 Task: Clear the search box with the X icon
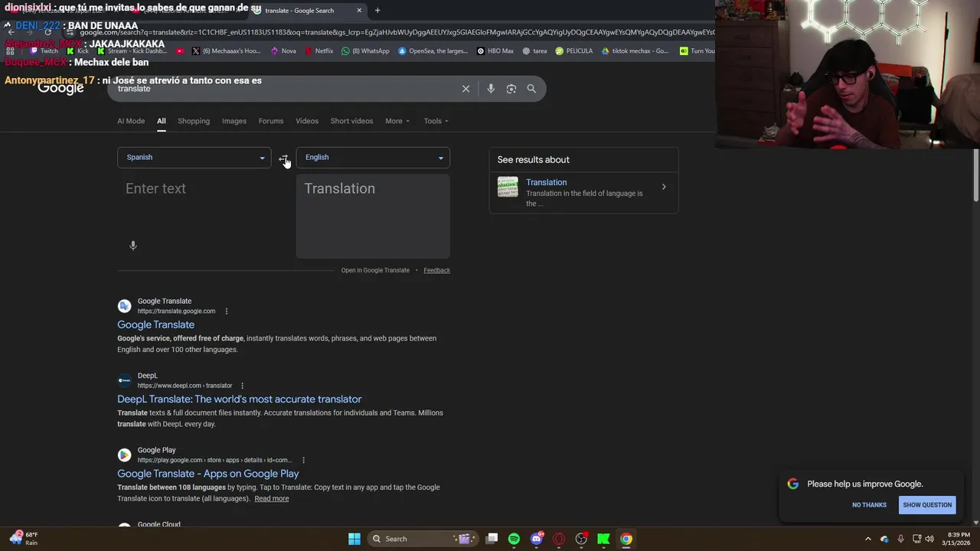(x=465, y=89)
